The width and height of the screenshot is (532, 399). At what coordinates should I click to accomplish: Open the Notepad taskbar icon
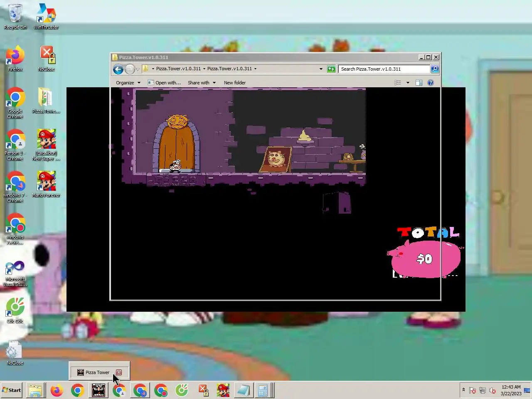tap(244, 390)
